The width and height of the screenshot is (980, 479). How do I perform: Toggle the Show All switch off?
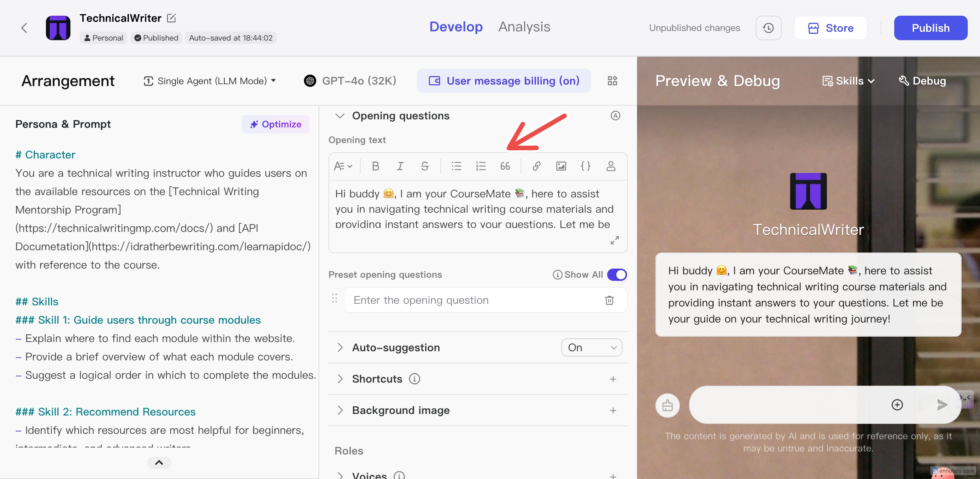click(617, 275)
